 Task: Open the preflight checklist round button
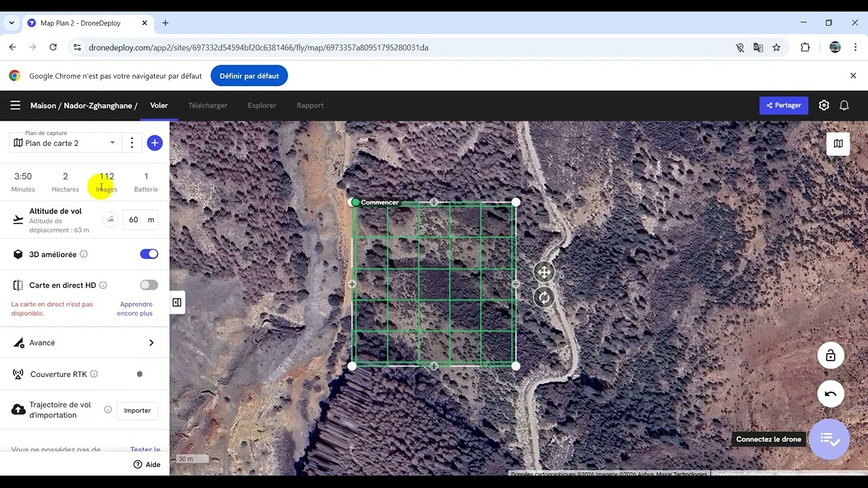pos(829,439)
